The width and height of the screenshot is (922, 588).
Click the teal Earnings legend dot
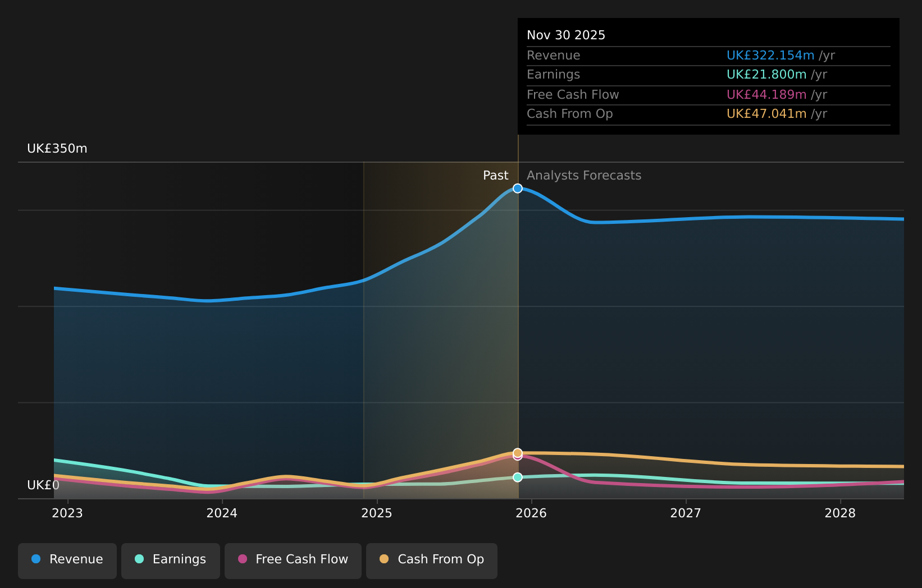pyautogui.click(x=139, y=559)
